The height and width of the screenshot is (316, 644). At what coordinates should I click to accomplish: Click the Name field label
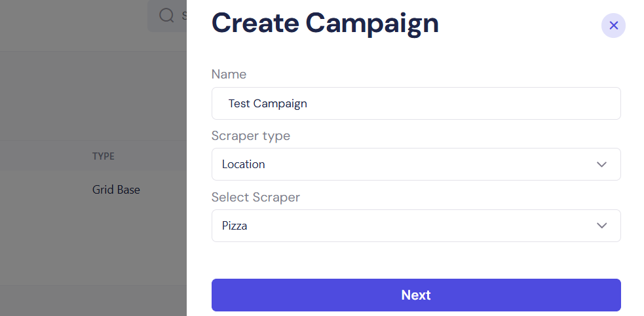pyautogui.click(x=229, y=74)
